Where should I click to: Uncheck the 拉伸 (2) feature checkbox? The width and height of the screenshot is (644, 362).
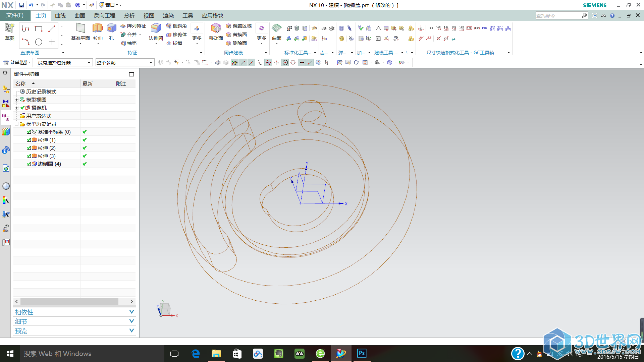point(29,148)
